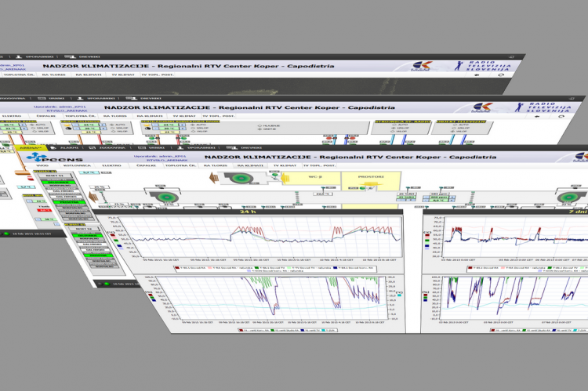The width and height of the screenshot is (588, 391).
Task: Click Uporabnik admin text in front window
Action: point(160,156)
